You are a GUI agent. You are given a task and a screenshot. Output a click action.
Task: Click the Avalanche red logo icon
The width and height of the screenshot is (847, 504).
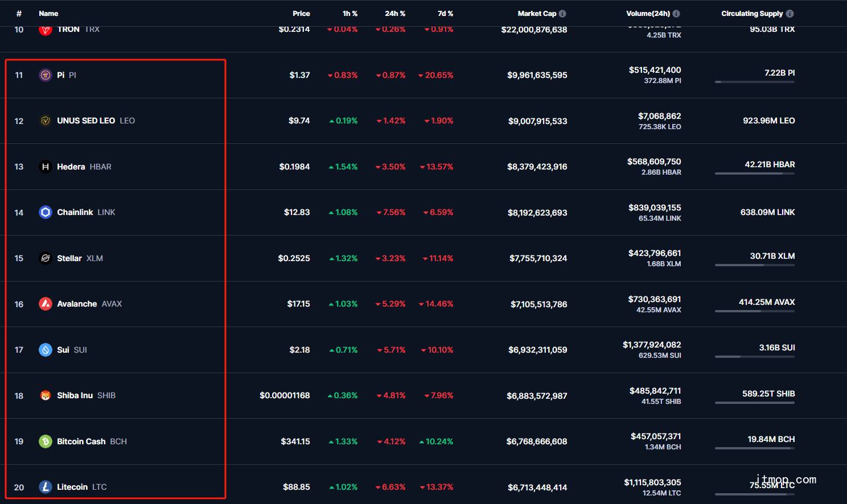click(x=46, y=304)
